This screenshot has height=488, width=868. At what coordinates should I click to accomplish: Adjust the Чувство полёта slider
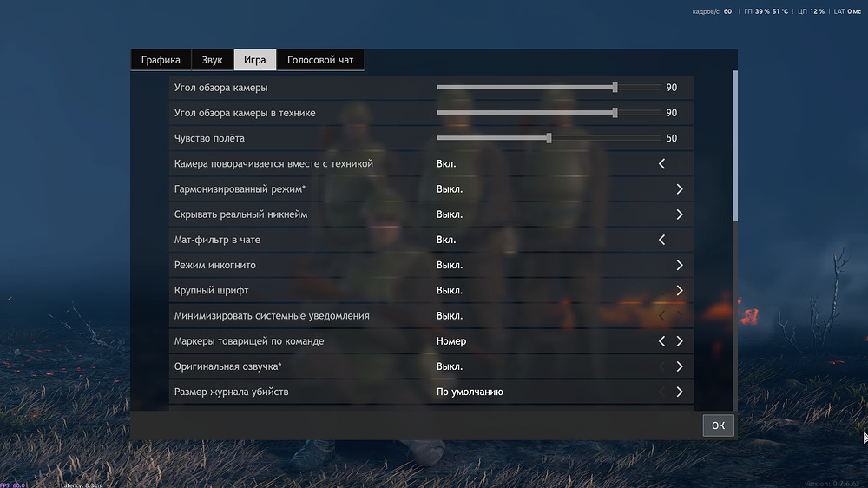549,138
